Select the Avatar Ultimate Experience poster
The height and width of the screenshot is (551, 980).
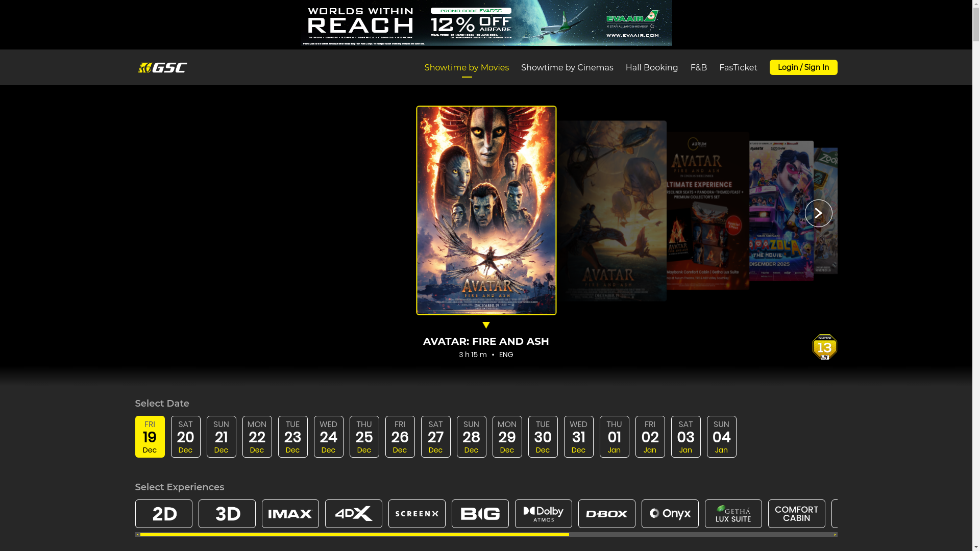708,211
